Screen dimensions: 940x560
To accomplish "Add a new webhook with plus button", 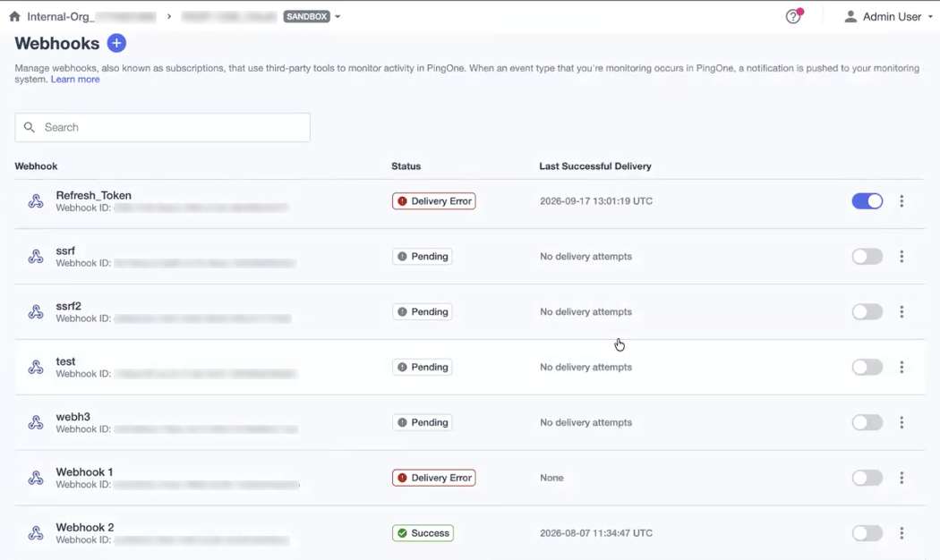I will click(x=116, y=43).
